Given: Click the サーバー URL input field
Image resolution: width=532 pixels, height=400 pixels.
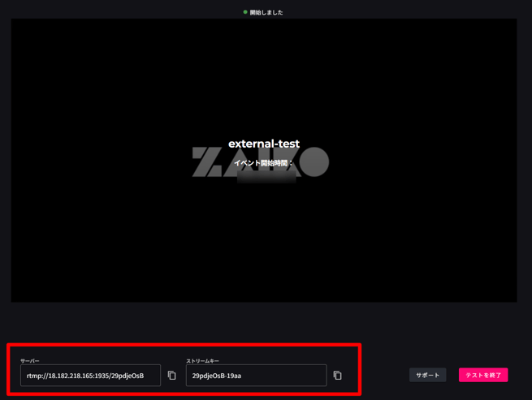Looking at the screenshot, I should tap(91, 376).
